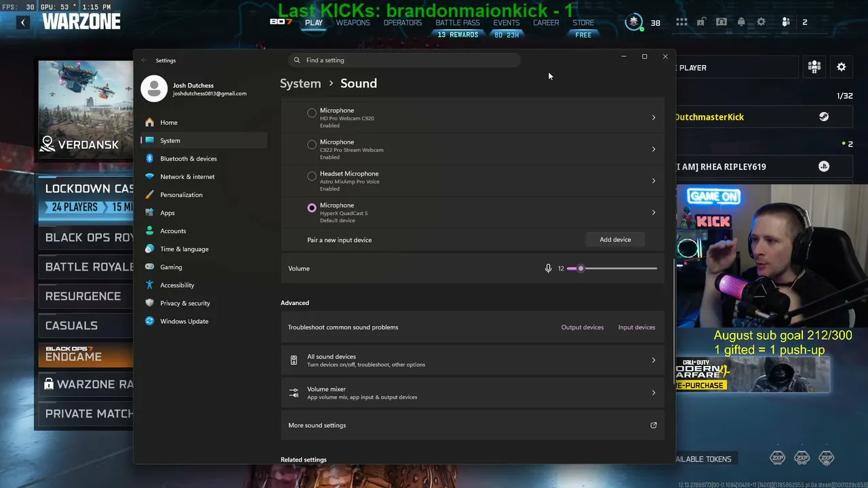Switch to Warzone OPERATORS tab
The width and height of the screenshot is (868, 488).
click(x=403, y=23)
